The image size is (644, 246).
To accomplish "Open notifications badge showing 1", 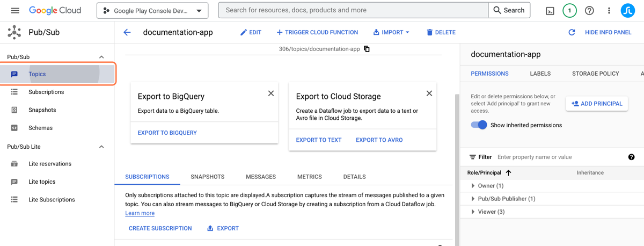I will 569,10.
